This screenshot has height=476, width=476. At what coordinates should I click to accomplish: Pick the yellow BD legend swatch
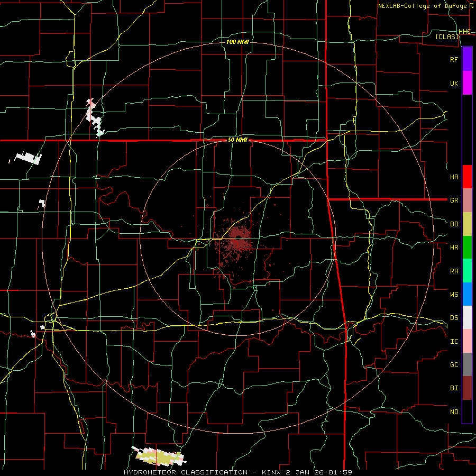click(467, 224)
